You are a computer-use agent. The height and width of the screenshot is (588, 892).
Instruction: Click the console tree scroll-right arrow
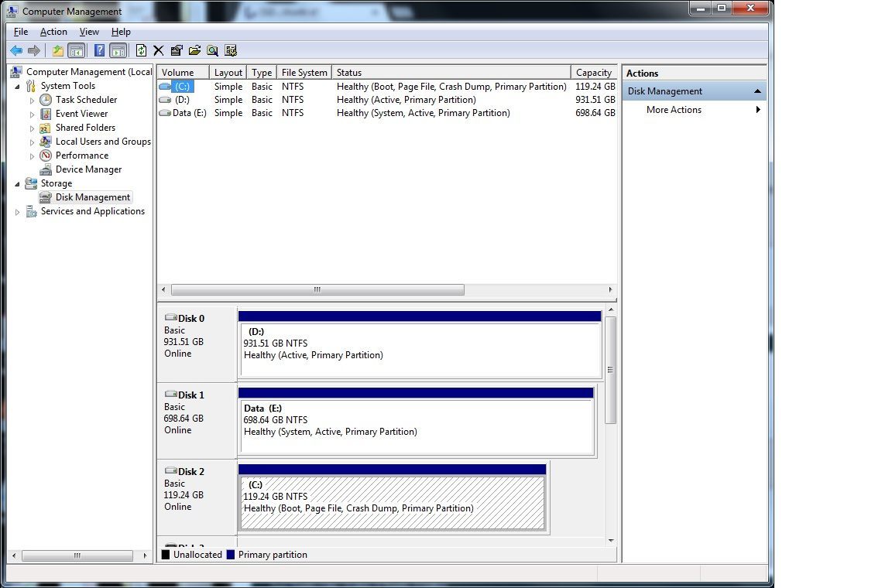(145, 556)
